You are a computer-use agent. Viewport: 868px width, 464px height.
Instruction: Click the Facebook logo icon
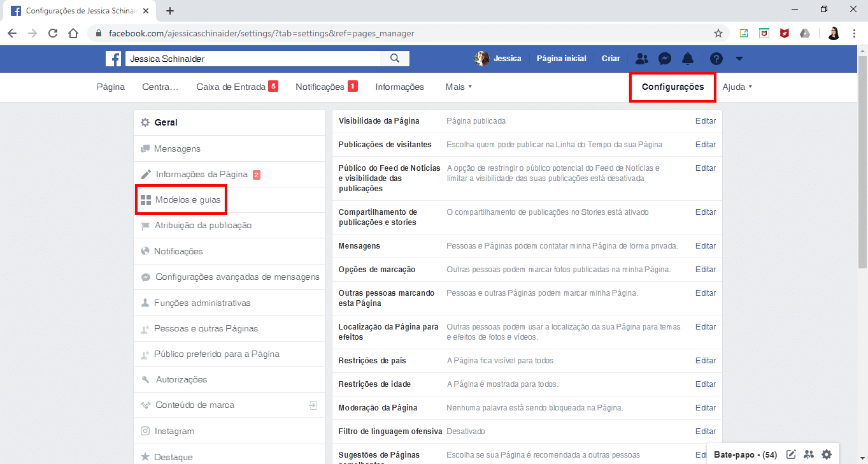(114, 59)
